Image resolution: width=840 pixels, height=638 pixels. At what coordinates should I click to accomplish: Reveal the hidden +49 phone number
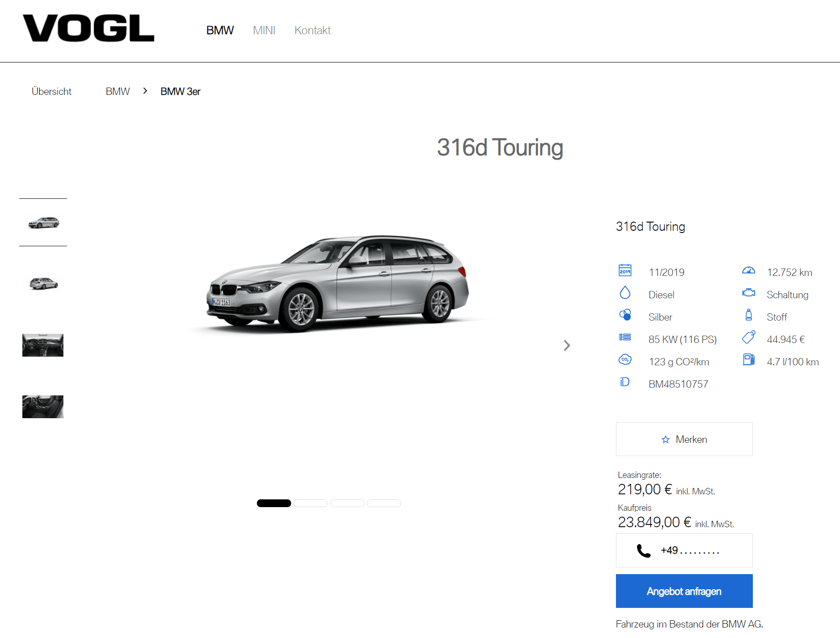(684, 550)
